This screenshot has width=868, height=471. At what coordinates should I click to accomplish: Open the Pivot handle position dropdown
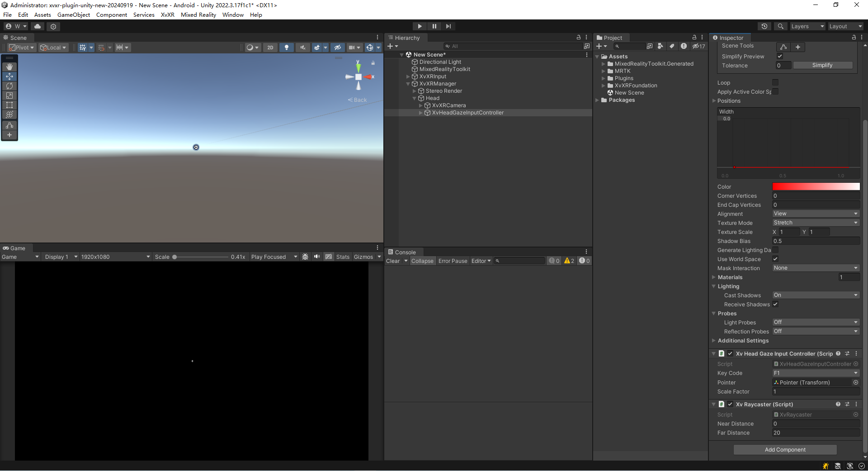22,48
